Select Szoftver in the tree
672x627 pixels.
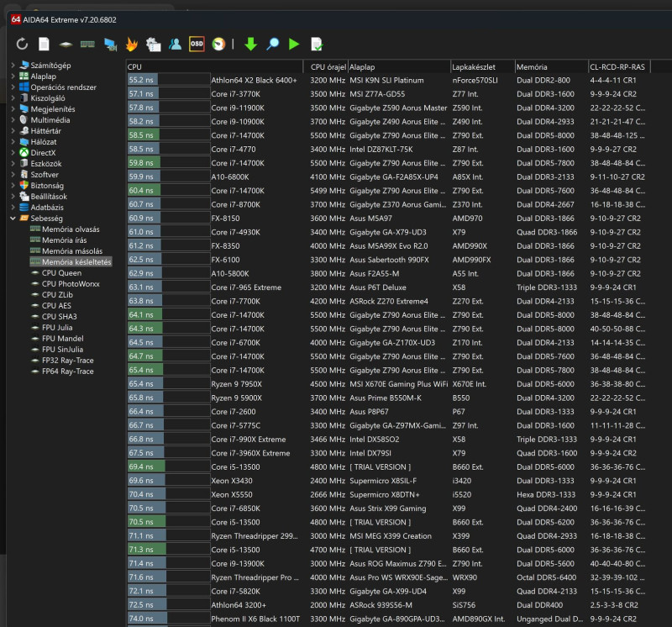[45, 175]
